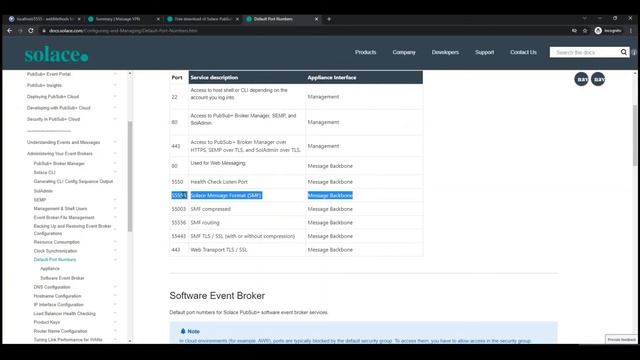Open Hostname Configuration sidebar link
Screen dimensions: 640x360
pyautogui.click(x=57, y=296)
